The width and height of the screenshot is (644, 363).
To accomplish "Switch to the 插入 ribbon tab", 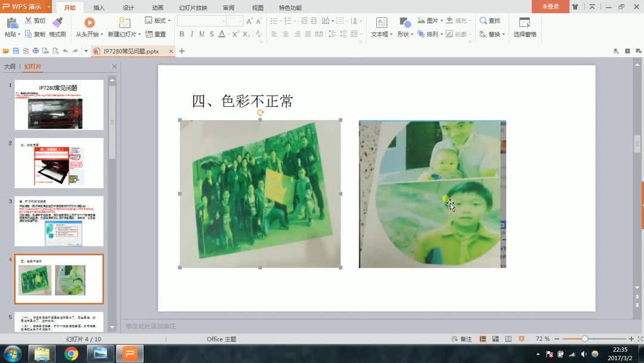I will 98,8.
